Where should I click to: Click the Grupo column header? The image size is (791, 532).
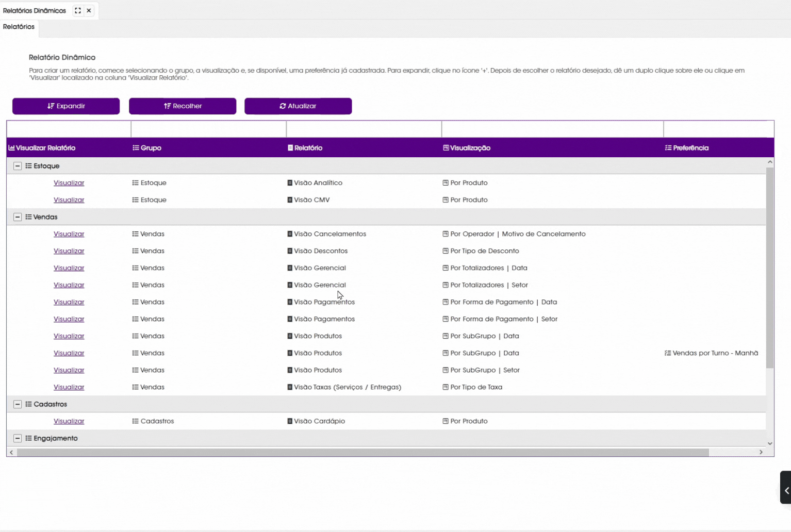click(x=151, y=148)
